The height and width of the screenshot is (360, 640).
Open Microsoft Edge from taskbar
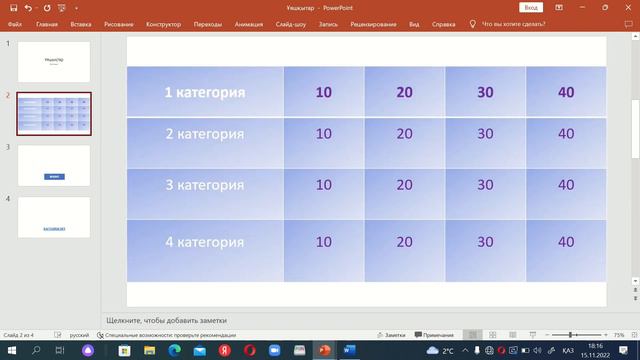[x=174, y=350]
